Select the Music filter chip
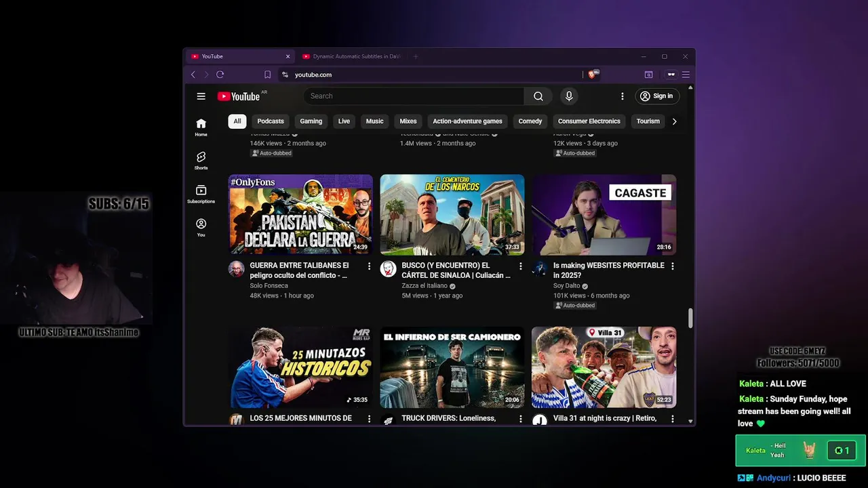This screenshot has width=868, height=488. (375, 121)
